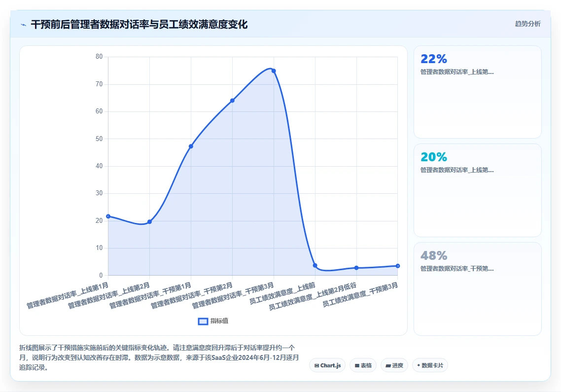The image size is (561, 392).
Task: Click x-axis label 管理者数据对话率_干预第3月
Action: pyautogui.click(x=233, y=295)
